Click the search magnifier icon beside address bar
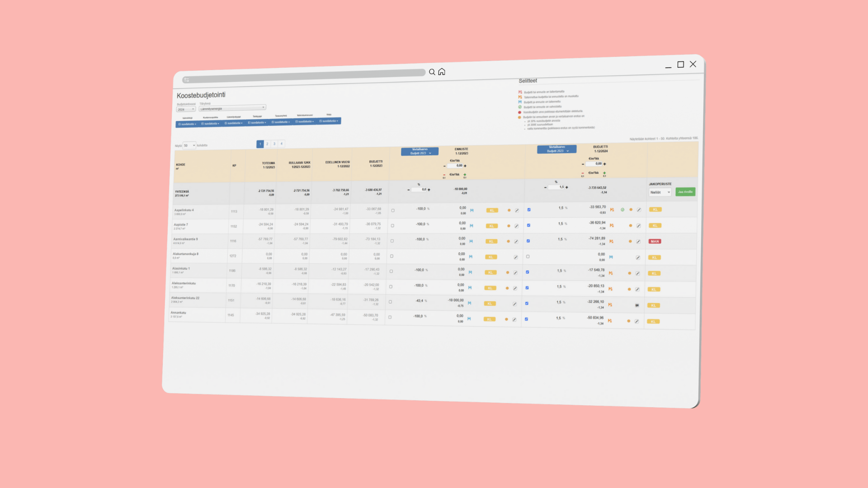Image resolution: width=868 pixels, height=488 pixels. pyautogui.click(x=432, y=72)
